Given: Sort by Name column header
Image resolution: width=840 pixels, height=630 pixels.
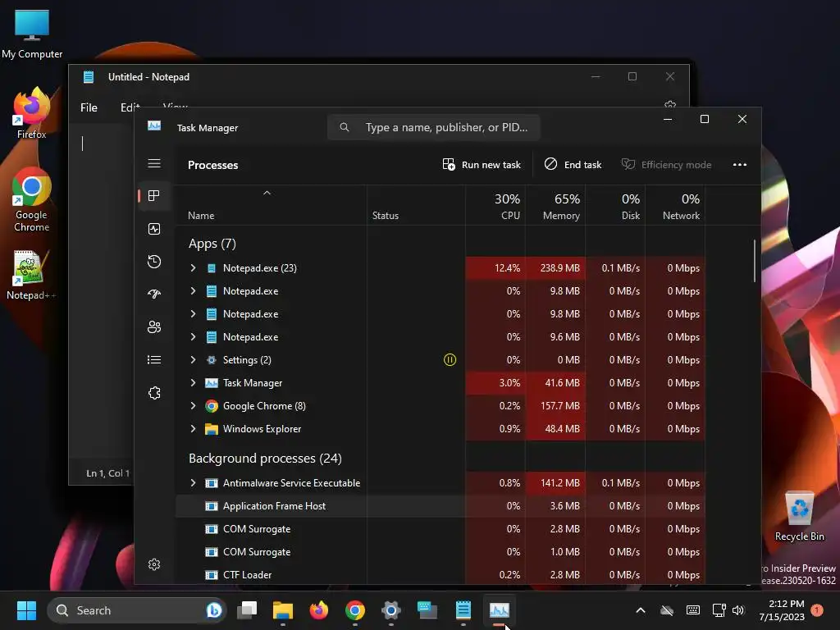Looking at the screenshot, I should click(271, 206).
